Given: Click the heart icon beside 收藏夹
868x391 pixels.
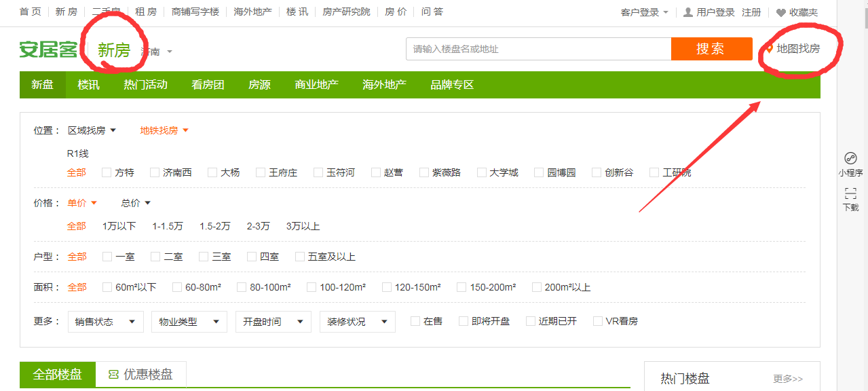Looking at the screenshot, I should coord(781,13).
